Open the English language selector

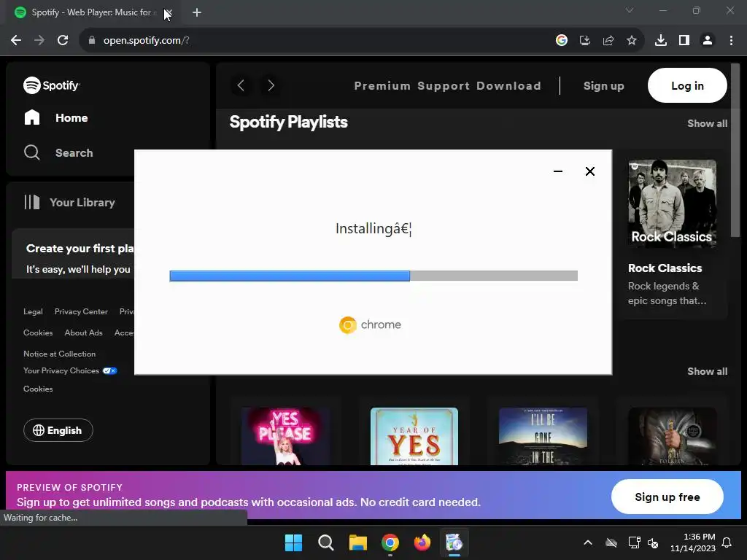(58, 430)
